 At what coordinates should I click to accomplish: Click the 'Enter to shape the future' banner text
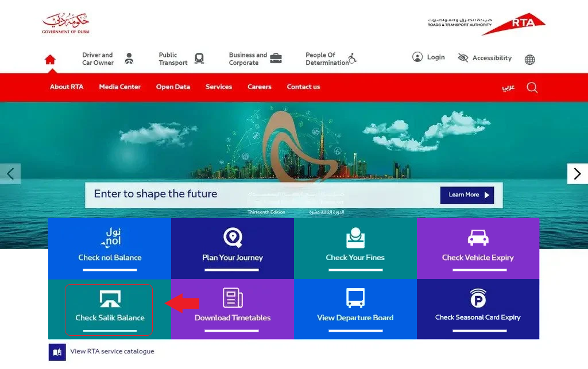(156, 193)
